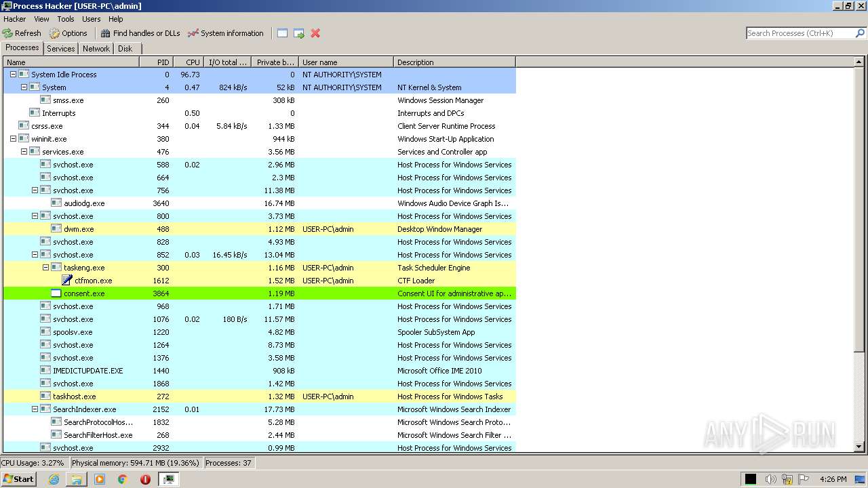Image resolution: width=868 pixels, height=488 pixels.
Task: Click the Refresh toolbar icon
Action: click(8, 33)
